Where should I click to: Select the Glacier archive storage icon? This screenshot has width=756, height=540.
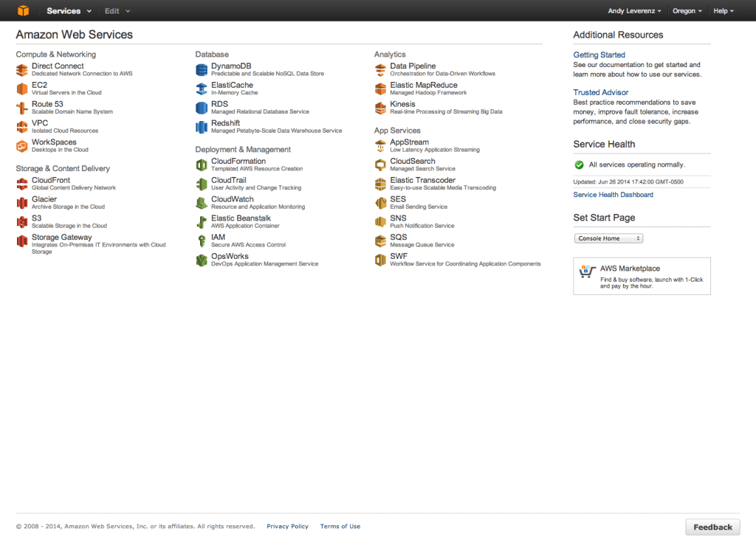click(x=22, y=203)
